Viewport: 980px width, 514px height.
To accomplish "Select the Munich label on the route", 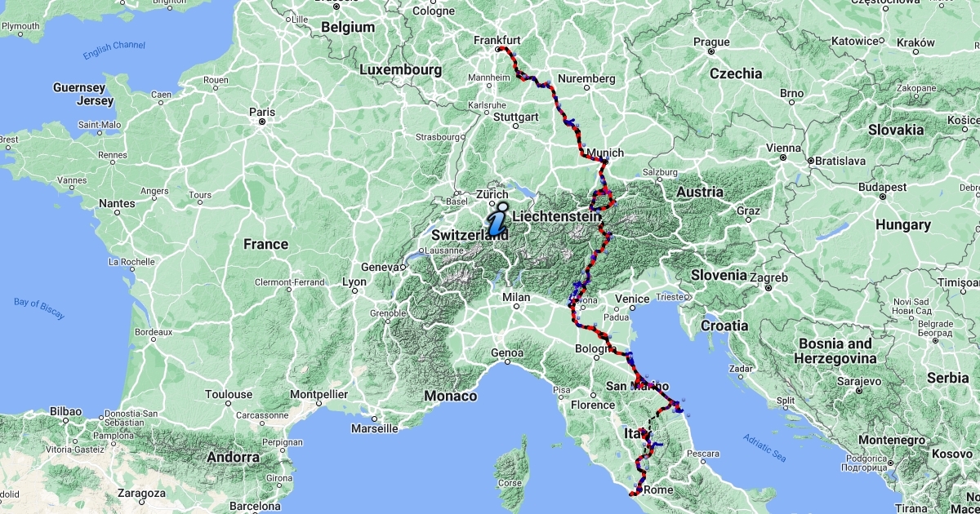I will tap(605, 153).
